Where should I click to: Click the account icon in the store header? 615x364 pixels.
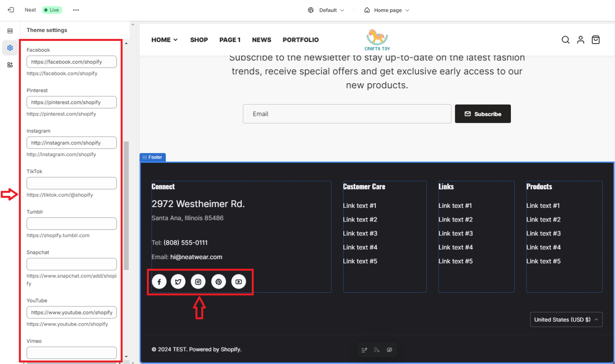coord(581,40)
